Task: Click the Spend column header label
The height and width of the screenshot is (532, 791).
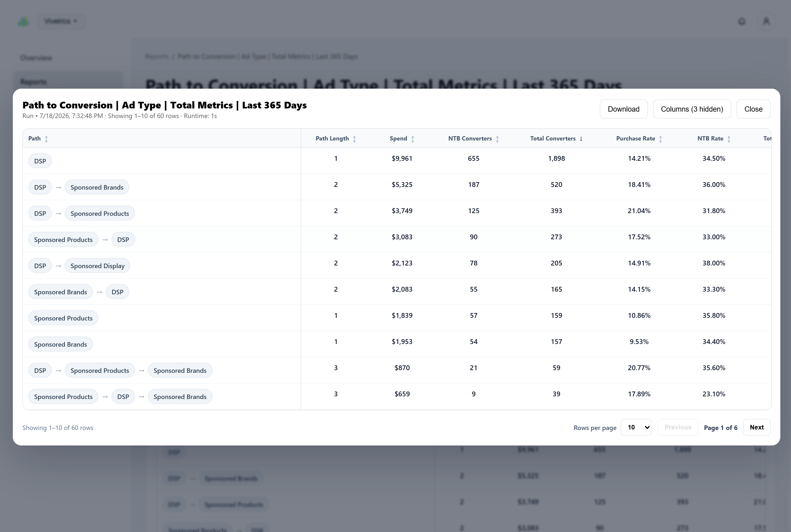Action: tap(398, 138)
